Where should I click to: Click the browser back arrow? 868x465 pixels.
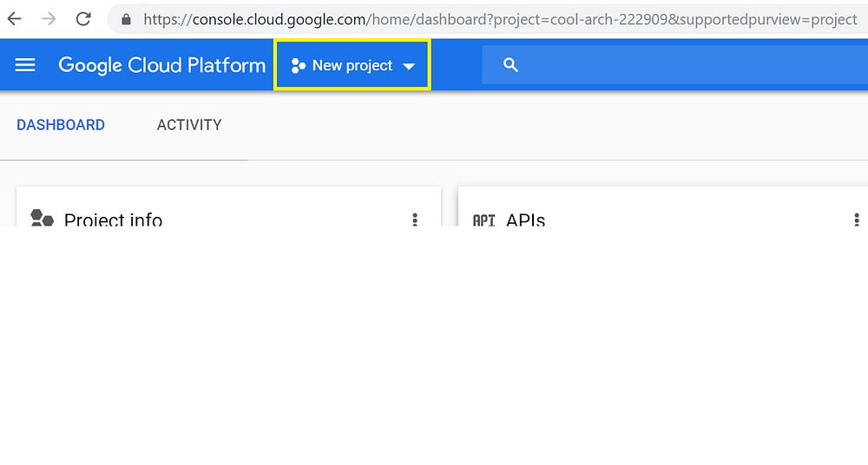pos(15,19)
